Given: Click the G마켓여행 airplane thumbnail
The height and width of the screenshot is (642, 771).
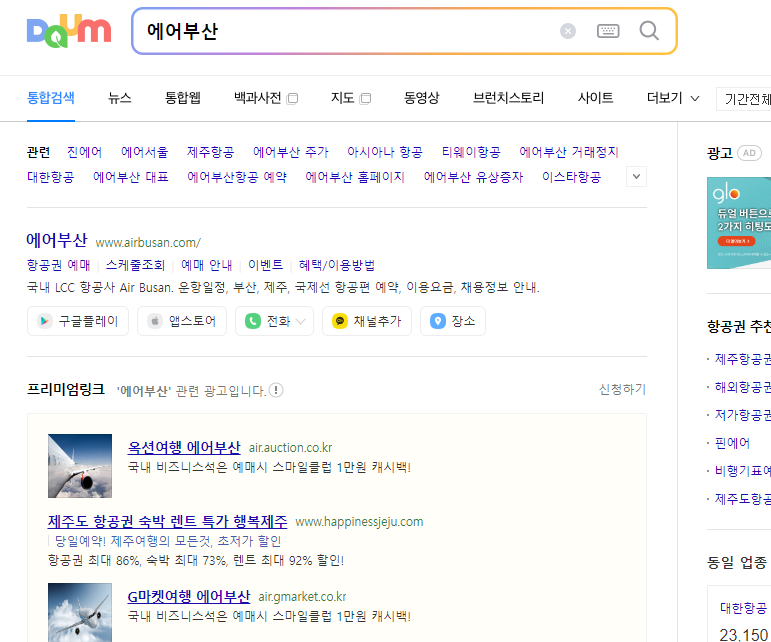Looking at the screenshot, I should click(80, 613).
